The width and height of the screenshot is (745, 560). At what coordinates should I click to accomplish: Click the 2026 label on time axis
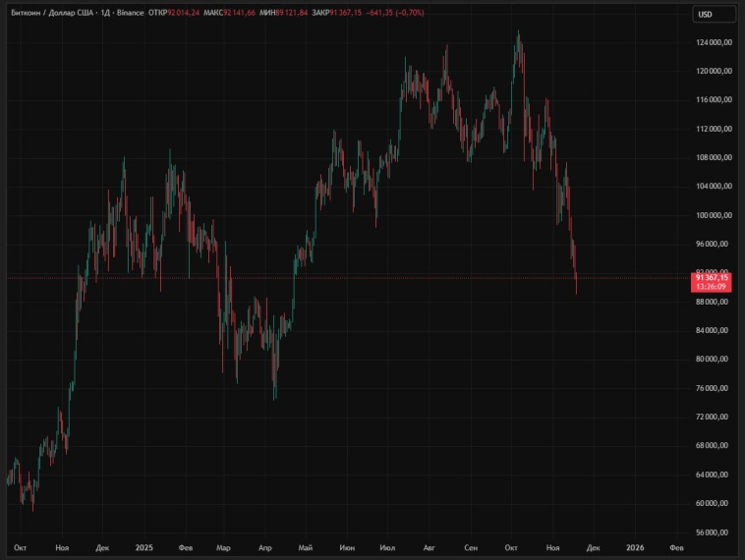pyautogui.click(x=635, y=547)
